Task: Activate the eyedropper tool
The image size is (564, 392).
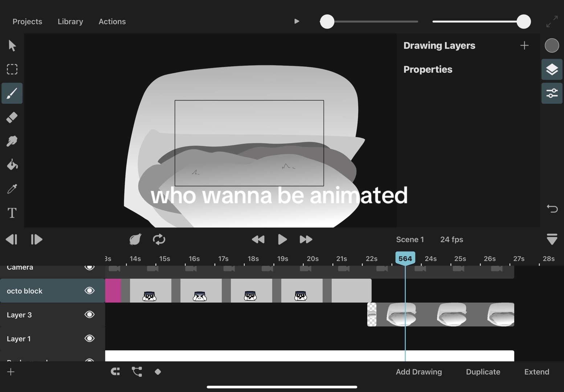Action: 12,189
